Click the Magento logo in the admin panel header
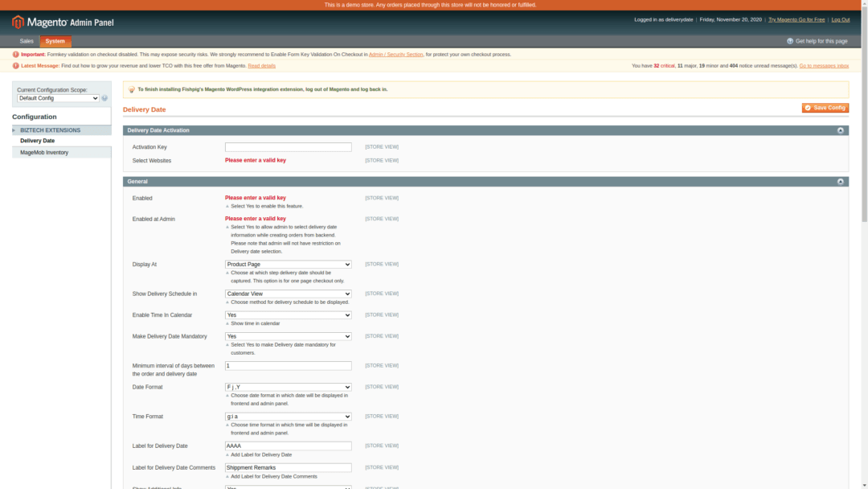 pyautogui.click(x=16, y=23)
